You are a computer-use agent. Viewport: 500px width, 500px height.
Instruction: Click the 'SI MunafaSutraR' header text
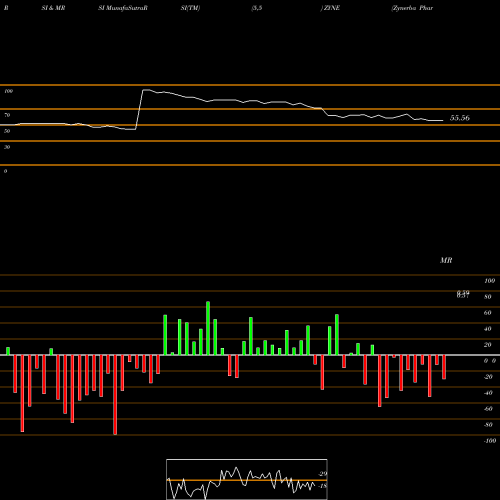(123, 8)
